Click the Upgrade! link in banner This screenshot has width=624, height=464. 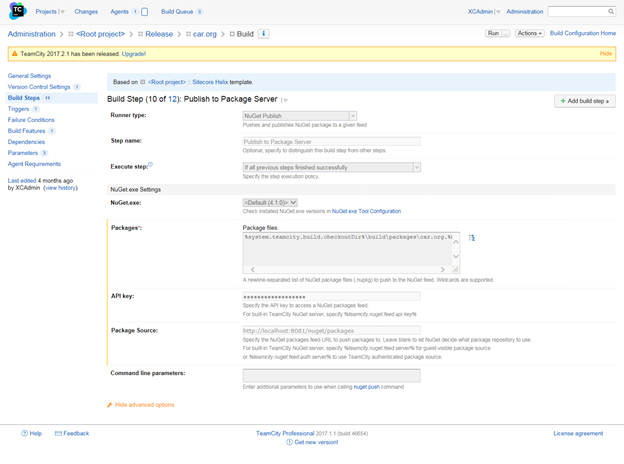pyautogui.click(x=134, y=54)
